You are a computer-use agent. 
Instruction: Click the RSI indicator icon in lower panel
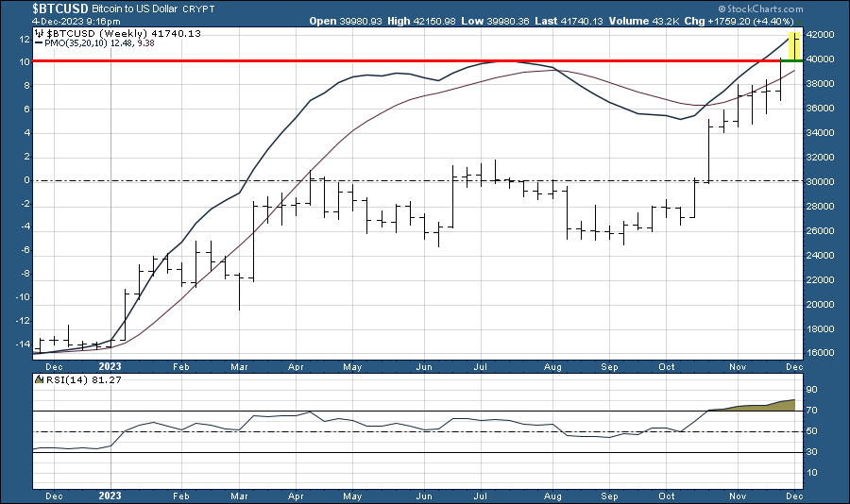click(39, 378)
